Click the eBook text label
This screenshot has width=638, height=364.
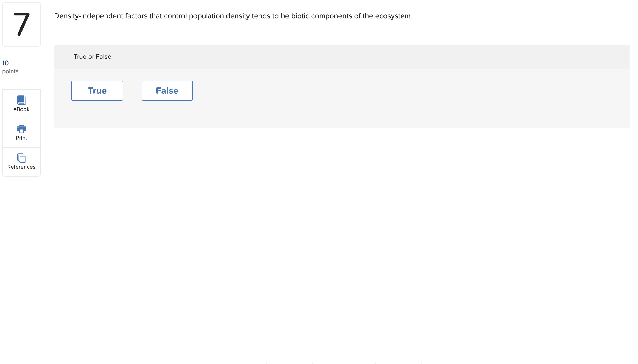tap(21, 109)
